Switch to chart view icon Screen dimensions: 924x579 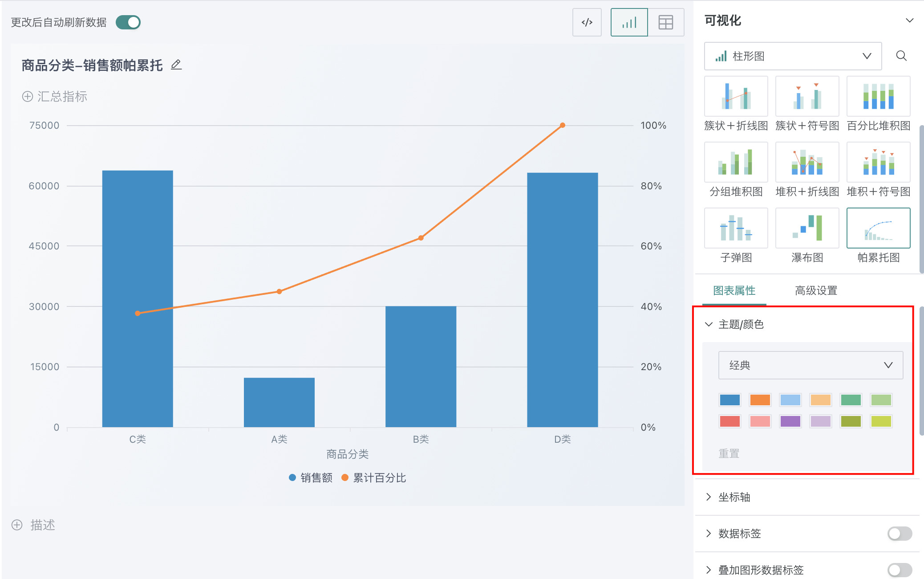pos(629,22)
